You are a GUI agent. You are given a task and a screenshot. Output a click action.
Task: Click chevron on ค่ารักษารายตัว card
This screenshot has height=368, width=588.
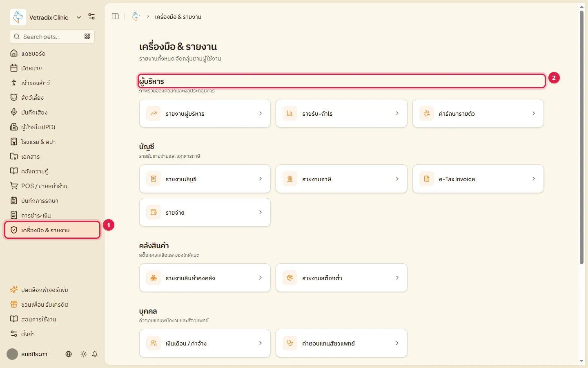(534, 113)
